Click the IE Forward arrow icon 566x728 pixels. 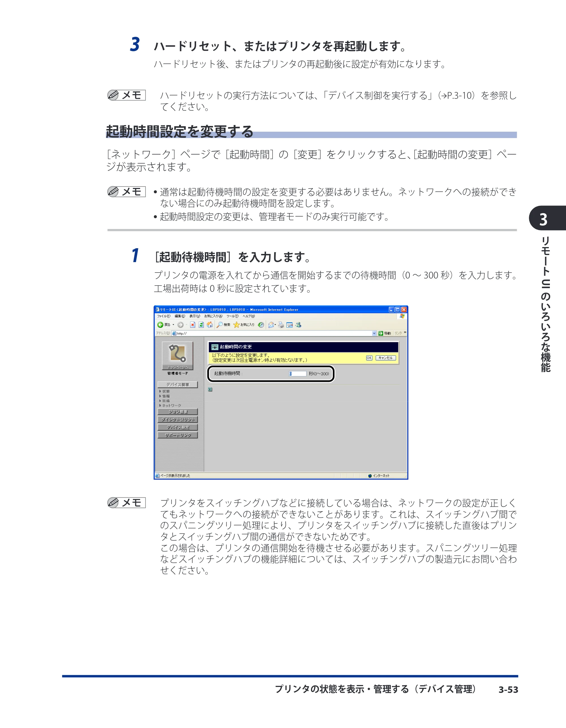click(180, 325)
